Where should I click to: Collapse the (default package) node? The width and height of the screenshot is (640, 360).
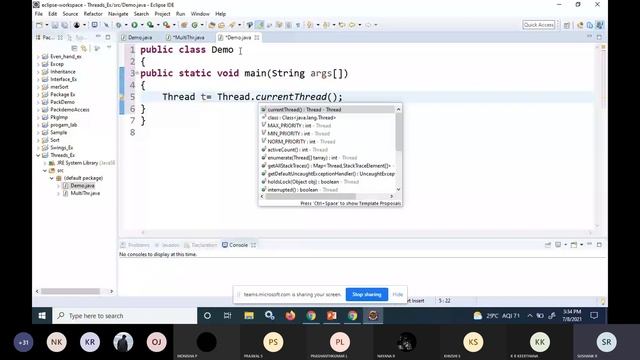click(52, 178)
